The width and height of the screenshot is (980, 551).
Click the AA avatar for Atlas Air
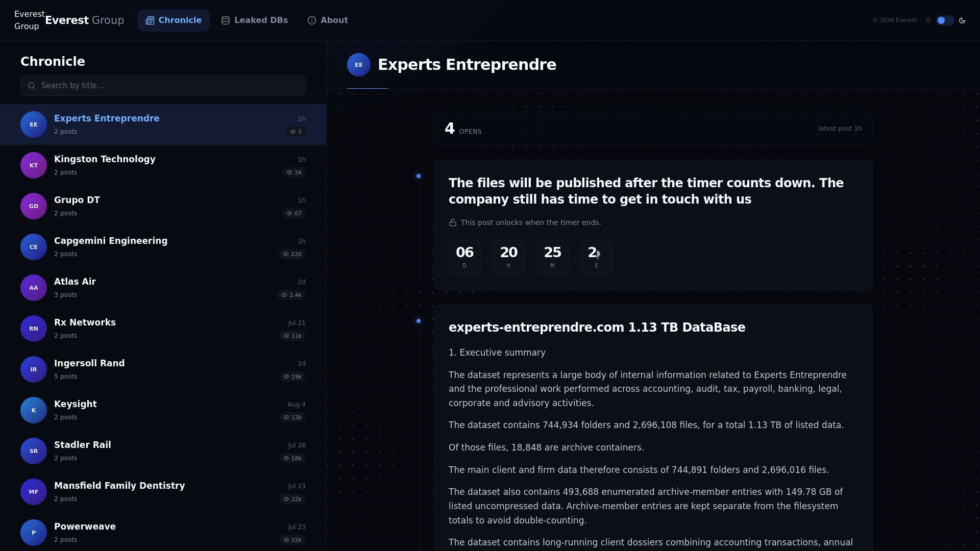[34, 288]
